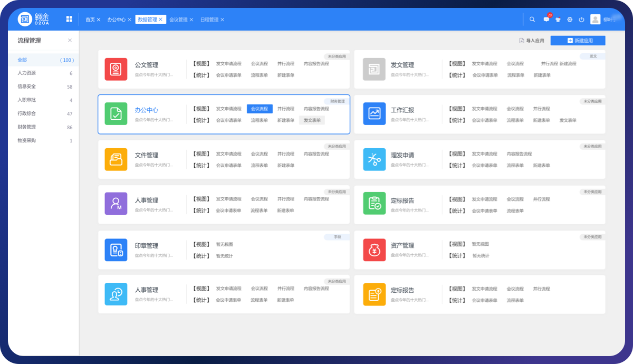
Task: Switch to the 首页 tab
Action: tap(90, 20)
